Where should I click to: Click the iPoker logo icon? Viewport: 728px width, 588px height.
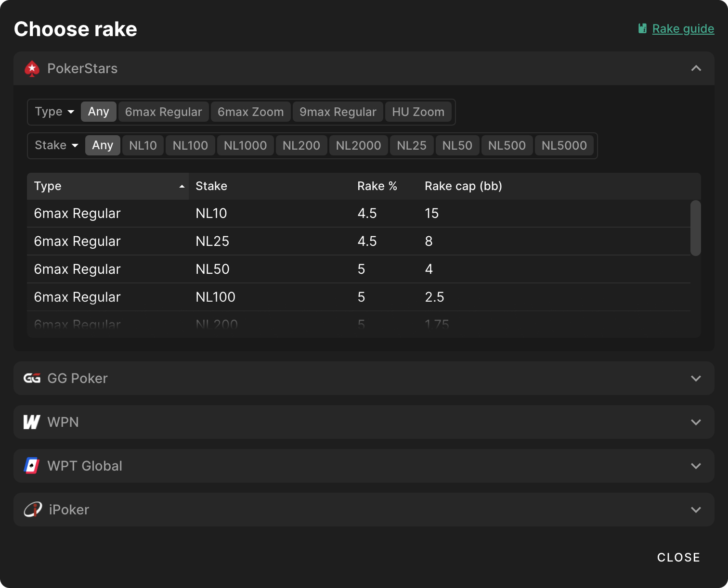point(33,510)
